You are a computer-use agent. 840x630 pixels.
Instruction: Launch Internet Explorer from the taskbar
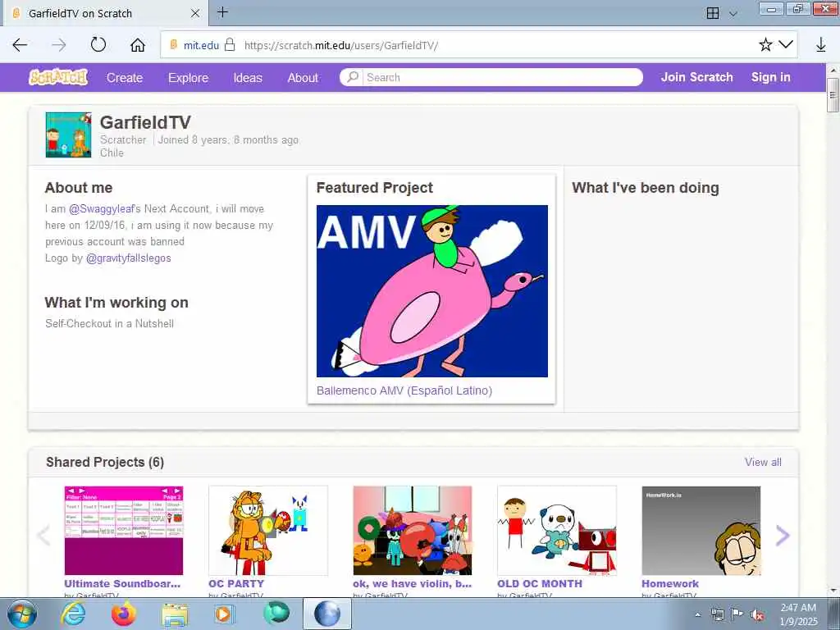(73, 614)
